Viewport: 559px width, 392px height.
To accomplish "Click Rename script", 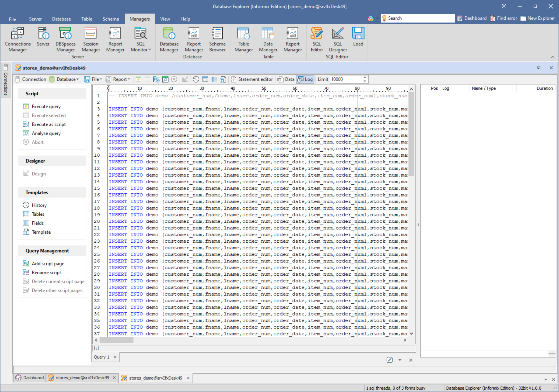I will pos(46,272).
